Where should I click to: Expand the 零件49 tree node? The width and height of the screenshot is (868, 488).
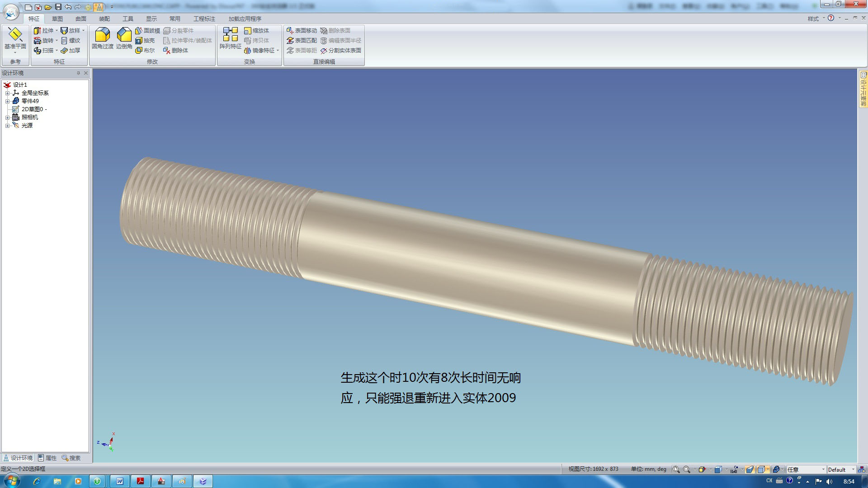point(7,101)
